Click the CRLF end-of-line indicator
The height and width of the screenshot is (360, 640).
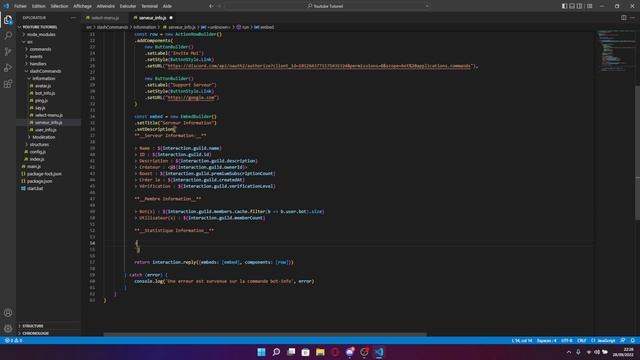tap(582, 340)
